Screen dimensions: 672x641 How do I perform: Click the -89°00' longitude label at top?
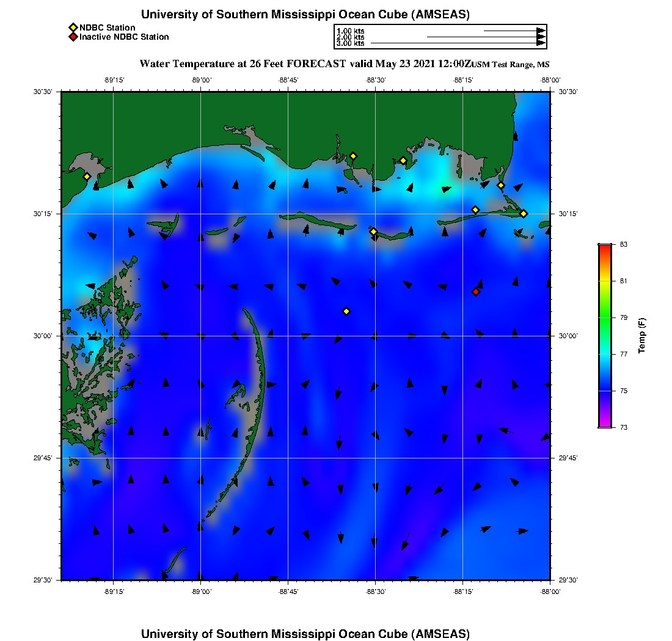(x=201, y=79)
